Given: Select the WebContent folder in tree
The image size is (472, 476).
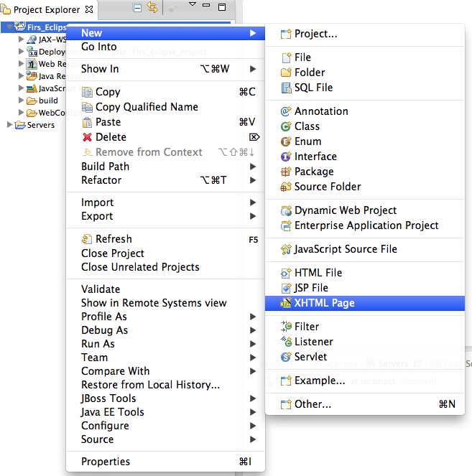Looking at the screenshot, I should (x=45, y=113).
